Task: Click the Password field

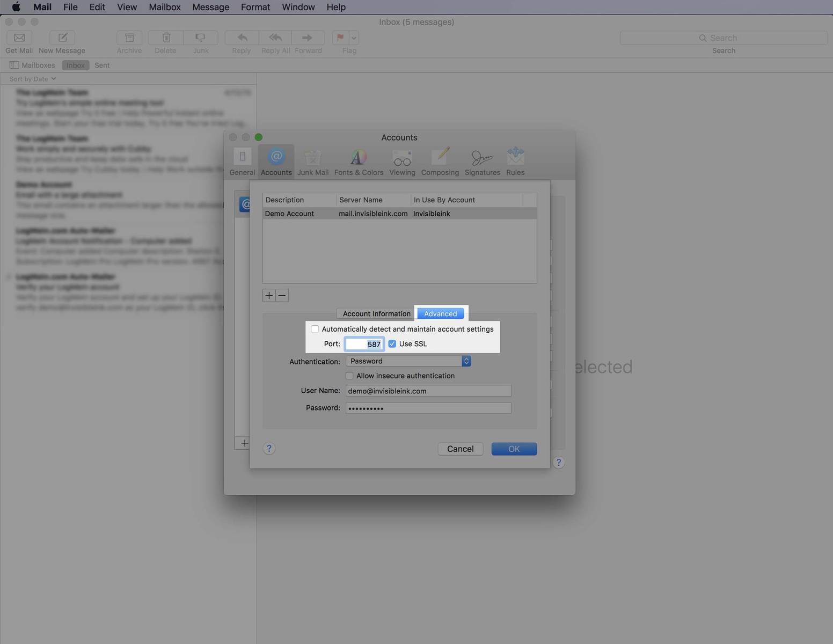Action: (428, 408)
